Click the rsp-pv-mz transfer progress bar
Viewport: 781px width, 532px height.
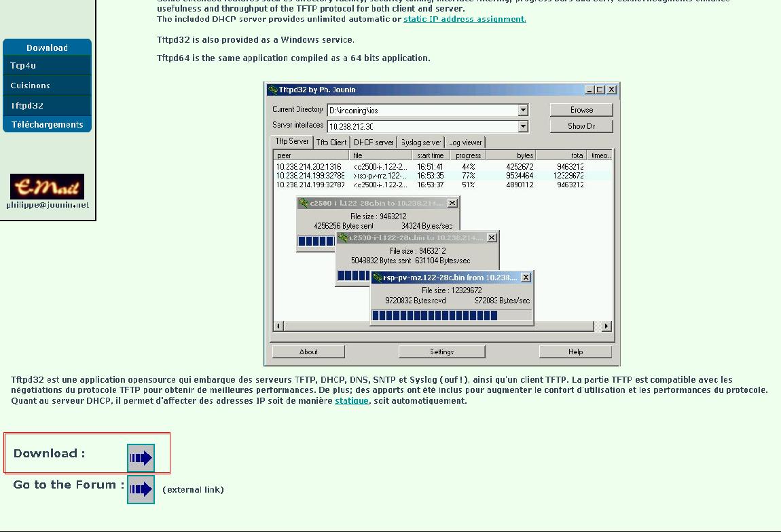pyautogui.click(x=452, y=315)
